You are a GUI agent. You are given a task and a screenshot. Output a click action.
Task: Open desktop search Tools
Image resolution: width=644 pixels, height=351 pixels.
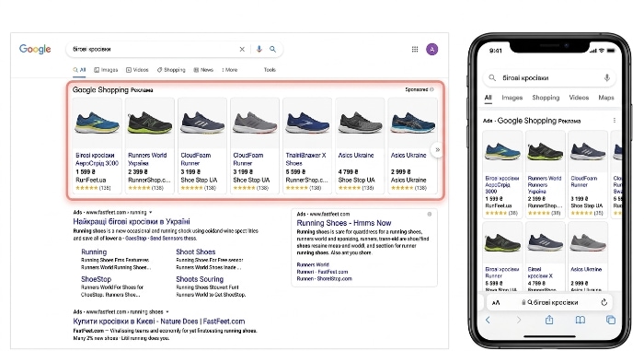[270, 69]
